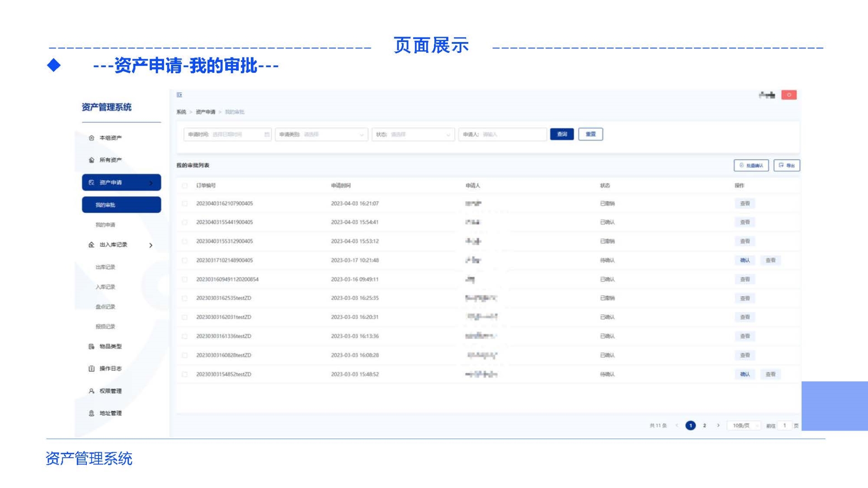This screenshot has width=868, height=488.
Task: Click the 本组资产 home icon in sidebar
Action: pos(92,138)
